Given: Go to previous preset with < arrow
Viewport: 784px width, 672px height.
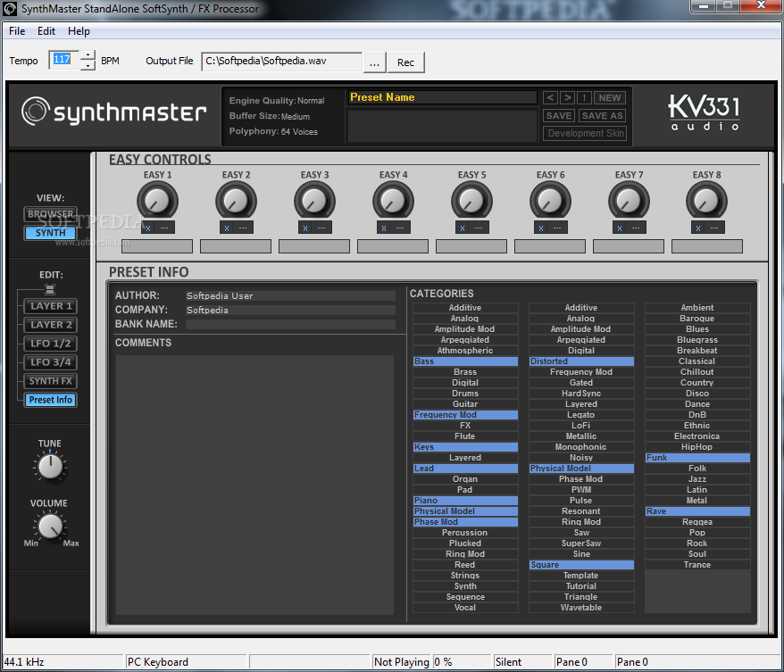Looking at the screenshot, I should pyautogui.click(x=550, y=98).
